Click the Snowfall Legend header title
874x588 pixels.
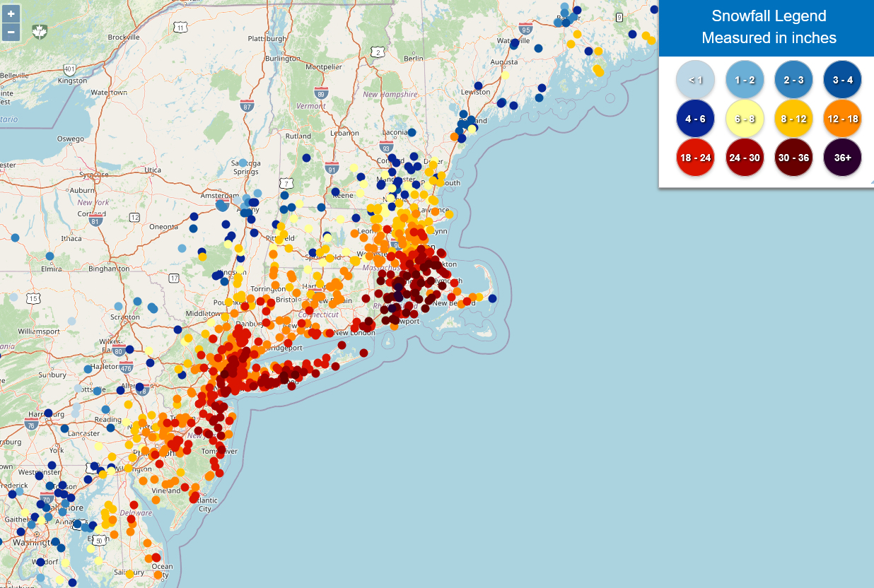[x=769, y=16]
